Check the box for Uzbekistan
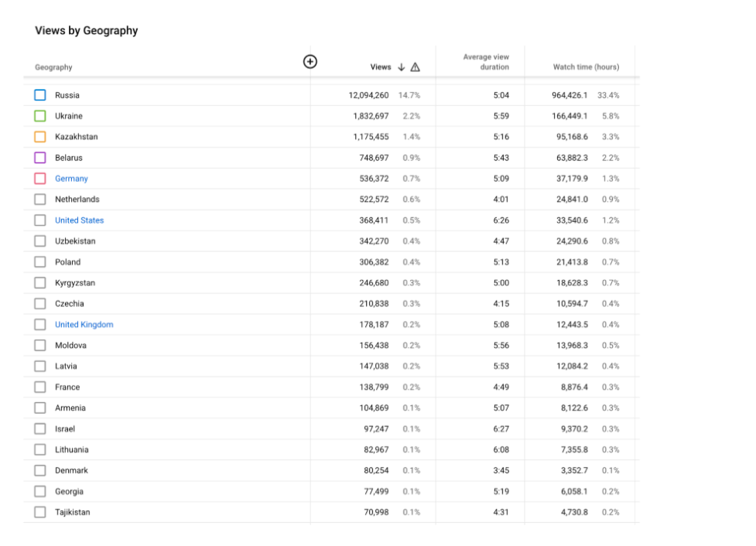 [x=40, y=241]
